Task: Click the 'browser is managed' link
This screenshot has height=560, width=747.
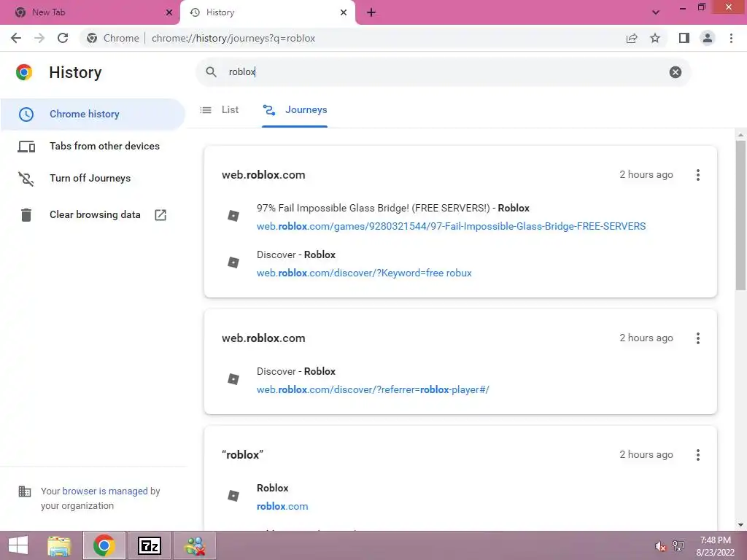Action: [105, 491]
